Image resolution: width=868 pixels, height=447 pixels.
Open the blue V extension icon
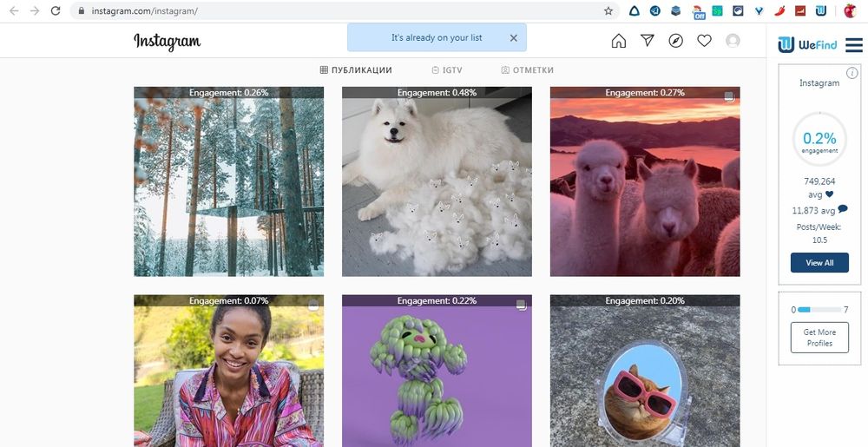pos(759,10)
